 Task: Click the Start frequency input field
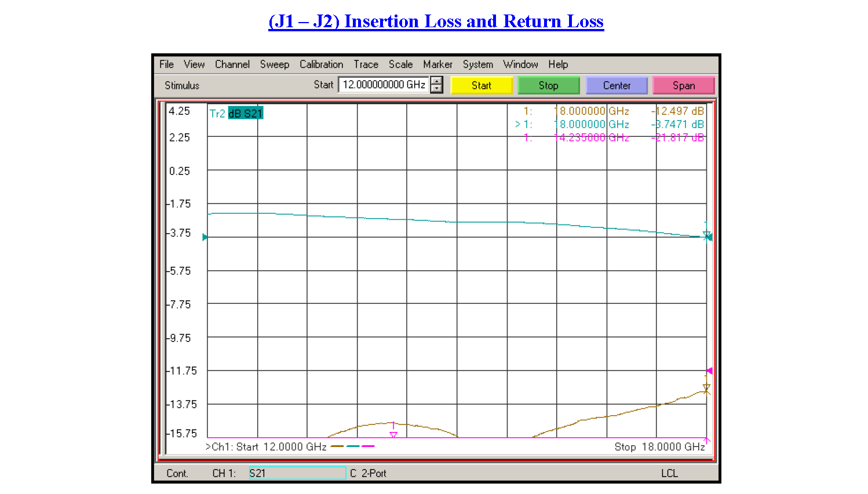coord(384,85)
